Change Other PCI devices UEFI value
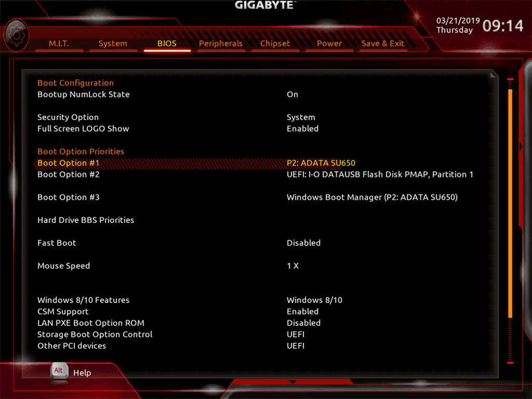Screen dimensions: 532x399 tap(296, 346)
